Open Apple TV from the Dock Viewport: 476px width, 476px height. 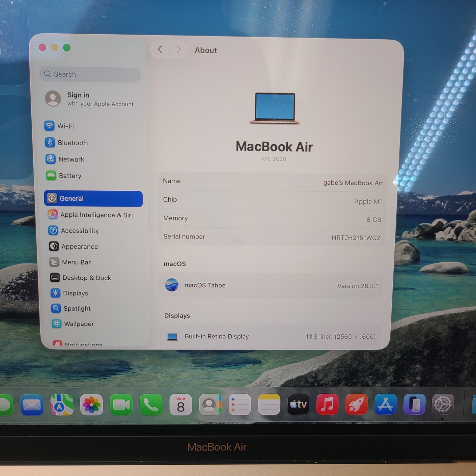(298, 404)
